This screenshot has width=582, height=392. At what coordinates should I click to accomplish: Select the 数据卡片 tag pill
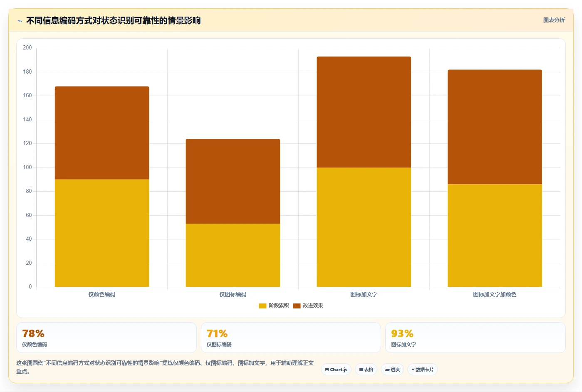(x=423, y=370)
